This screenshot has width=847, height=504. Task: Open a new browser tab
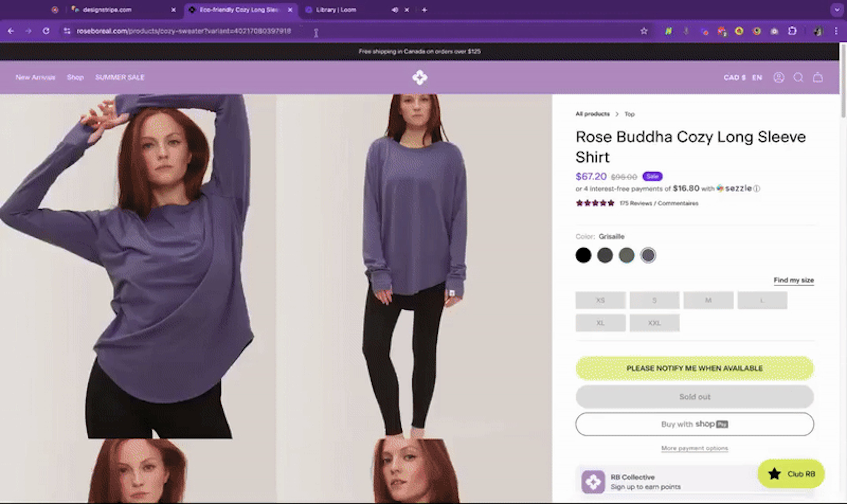(x=424, y=10)
